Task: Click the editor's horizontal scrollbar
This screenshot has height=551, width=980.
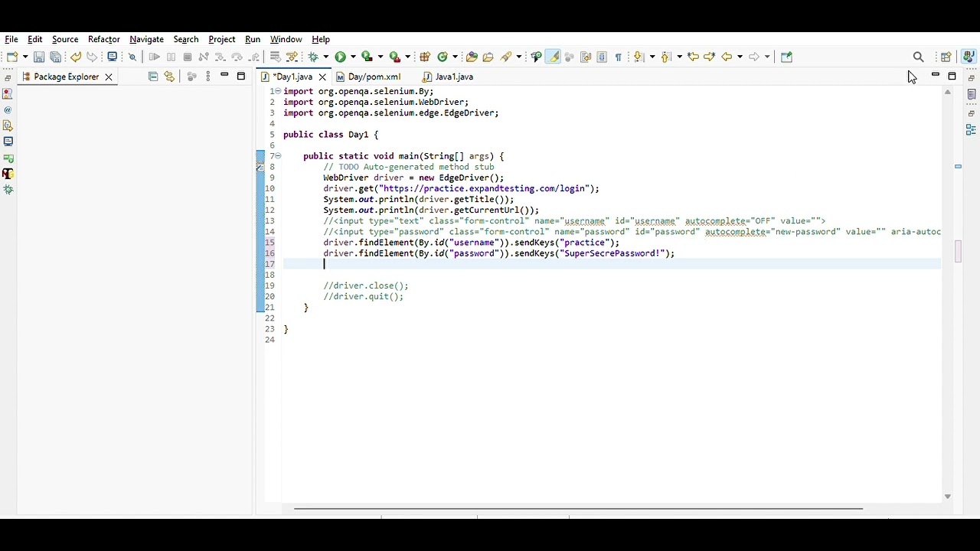Action: [578, 508]
